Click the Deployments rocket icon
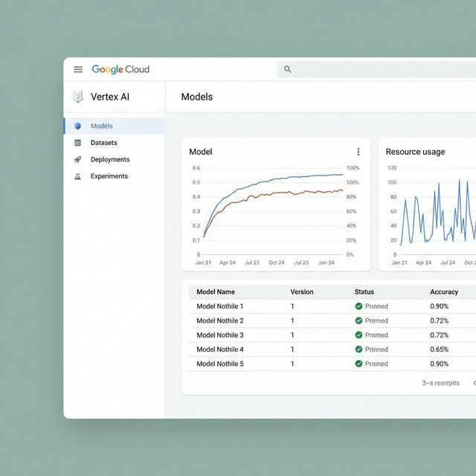This screenshot has width=476, height=476. [x=77, y=159]
